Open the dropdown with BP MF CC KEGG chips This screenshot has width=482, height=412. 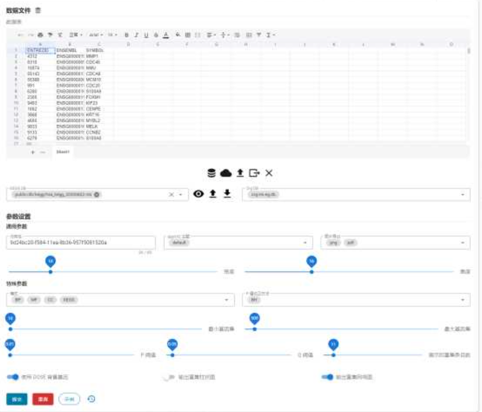(x=120, y=300)
